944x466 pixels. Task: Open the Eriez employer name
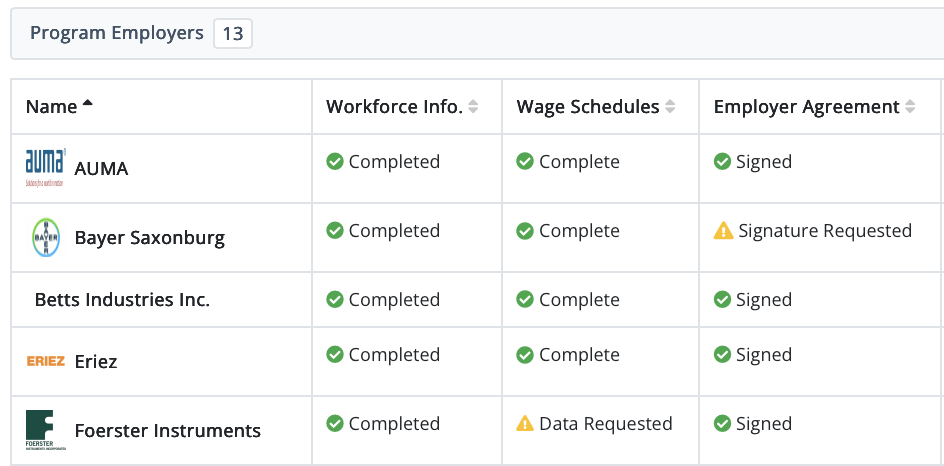96,362
